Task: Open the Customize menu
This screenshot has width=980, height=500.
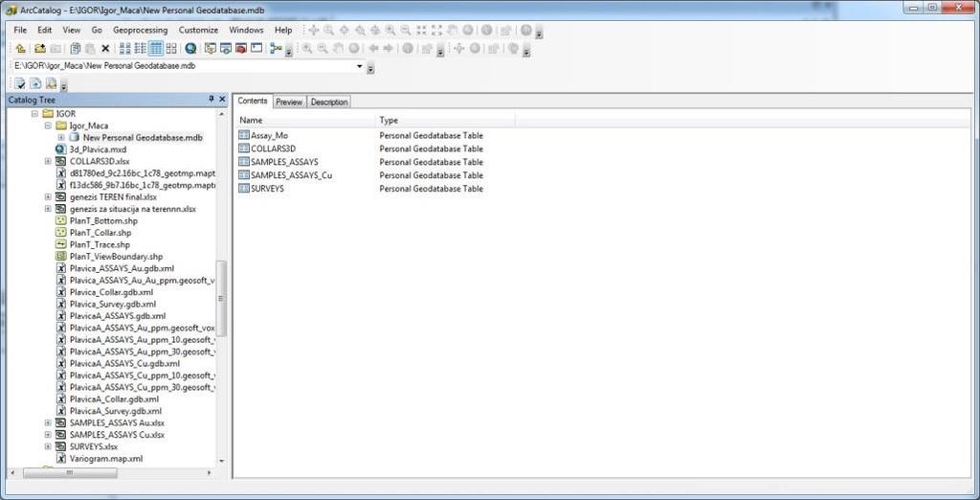Action: point(199,30)
